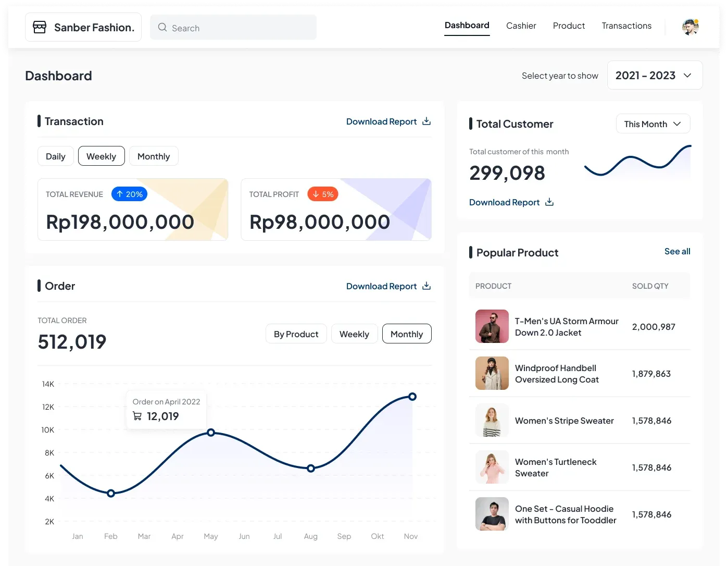Click the Women's Stripe Sweater product name
This screenshot has width=728, height=566.
click(564, 421)
